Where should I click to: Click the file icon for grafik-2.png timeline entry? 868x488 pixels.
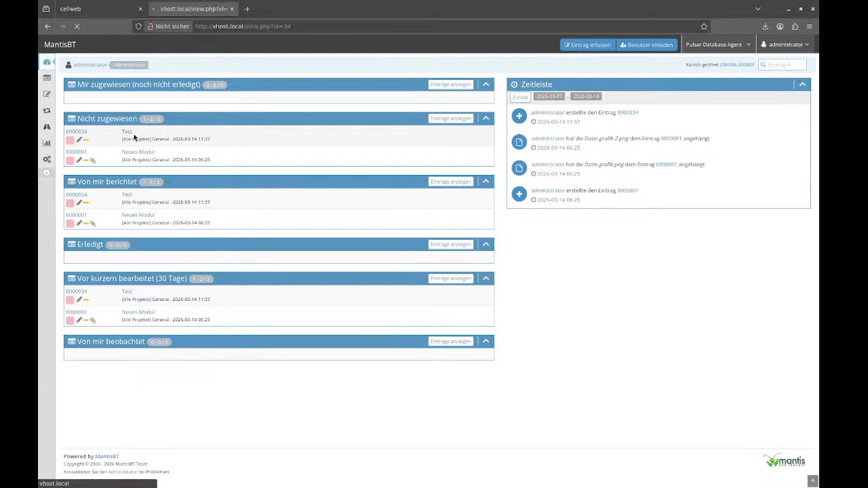coord(519,142)
